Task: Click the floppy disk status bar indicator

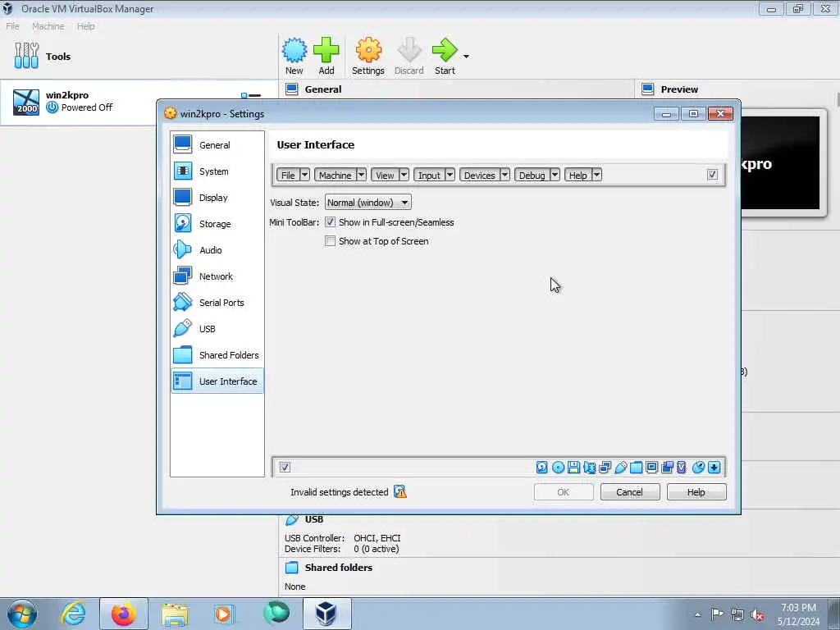Action: 573,467
